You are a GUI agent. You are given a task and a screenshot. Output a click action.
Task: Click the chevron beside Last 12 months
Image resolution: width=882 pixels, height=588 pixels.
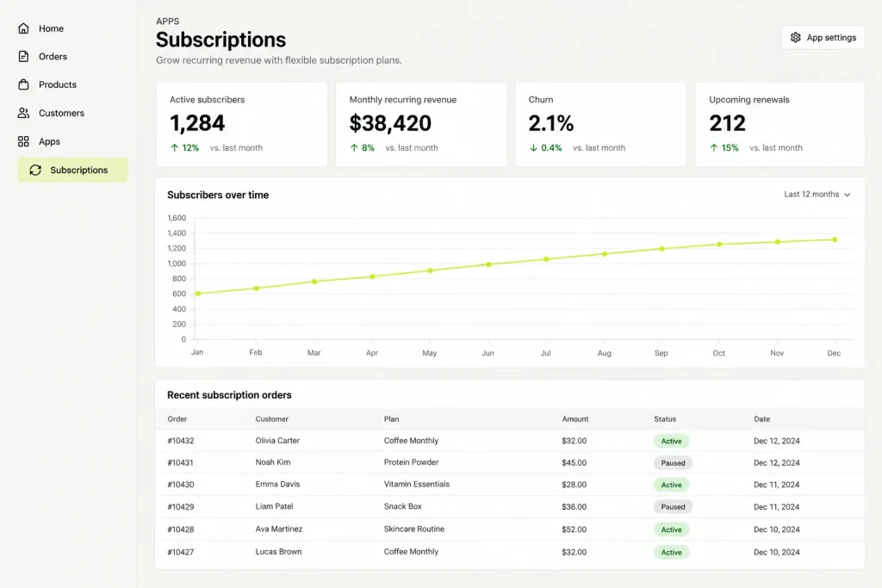pyautogui.click(x=848, y=195)
